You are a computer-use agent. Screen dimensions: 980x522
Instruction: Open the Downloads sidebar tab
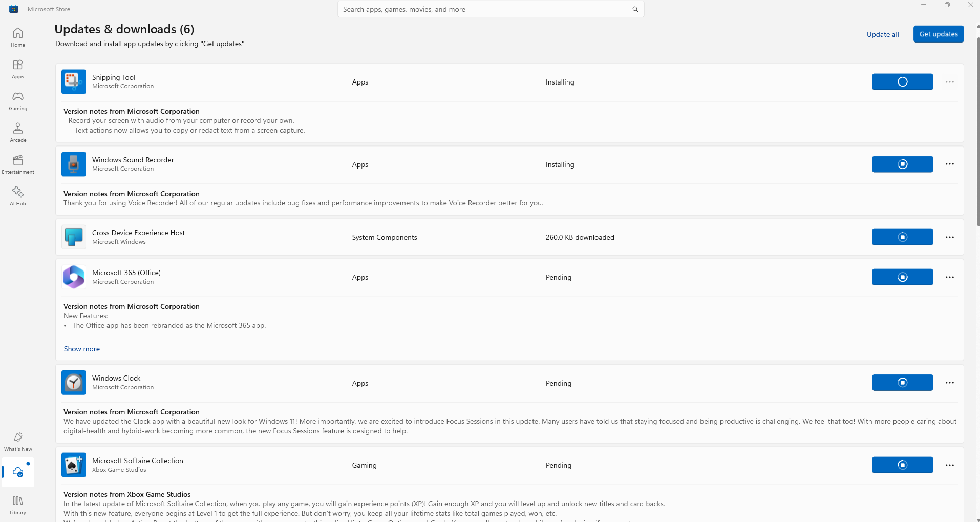[18, 472]
